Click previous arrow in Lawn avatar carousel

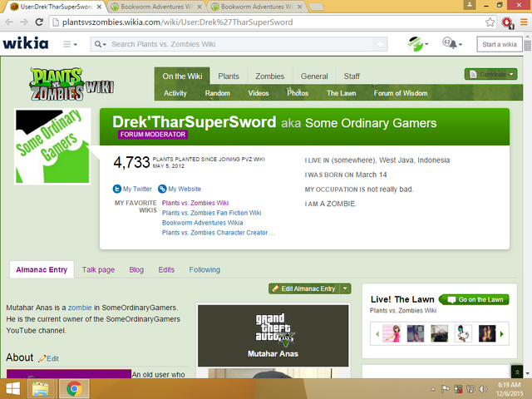tap(377, 334)
